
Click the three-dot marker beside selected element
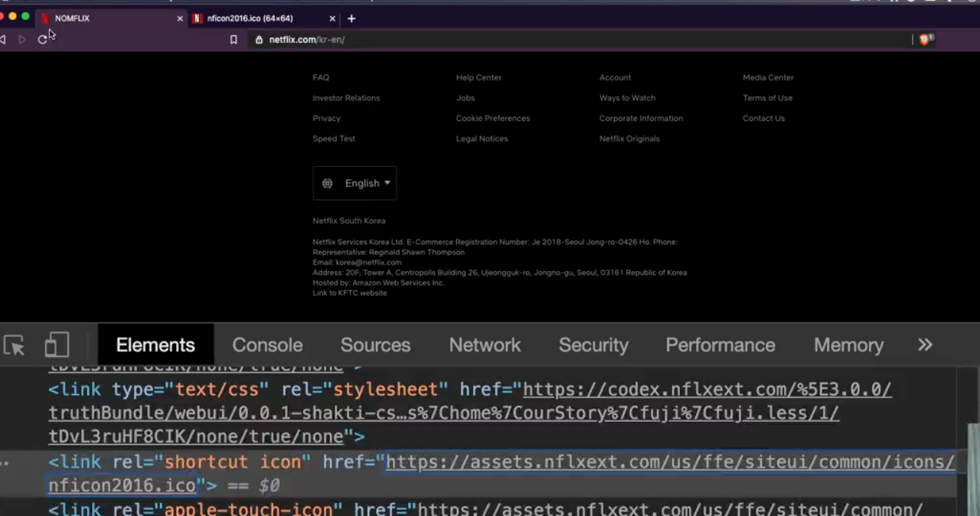(x=5, y=463)
